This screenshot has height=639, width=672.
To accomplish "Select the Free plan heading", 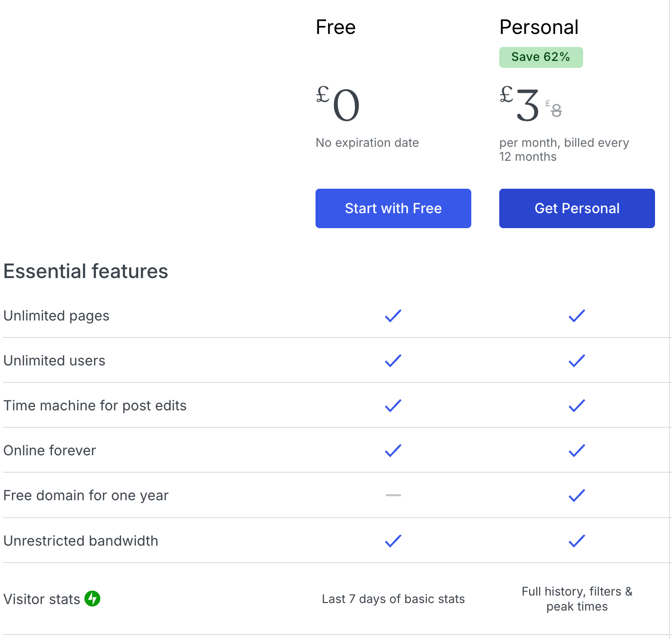I will 336,27.
